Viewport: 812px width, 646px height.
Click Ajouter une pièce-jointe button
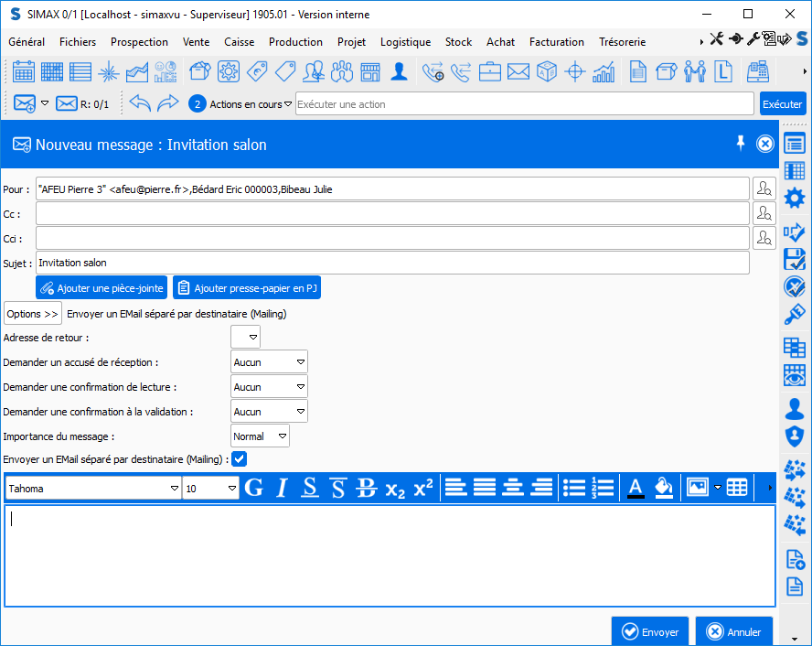pyautogui.click(x=101, y=288)
